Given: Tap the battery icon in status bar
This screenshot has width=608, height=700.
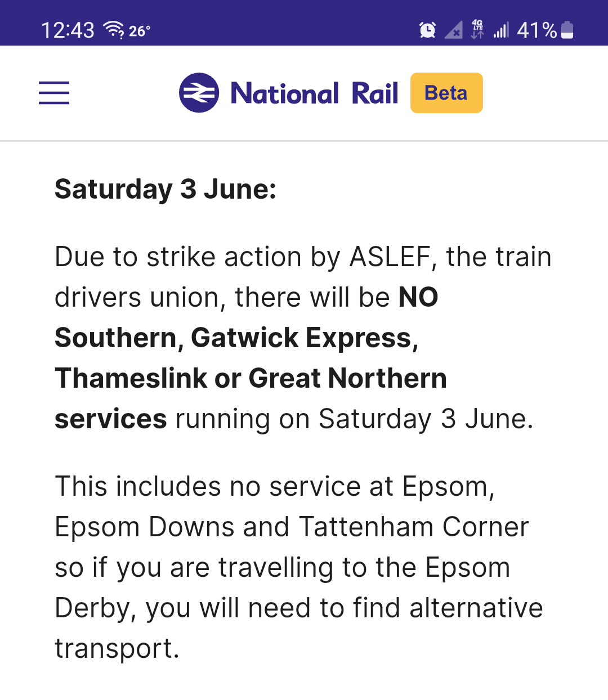Looking at the screenshot, I should 567,30.
